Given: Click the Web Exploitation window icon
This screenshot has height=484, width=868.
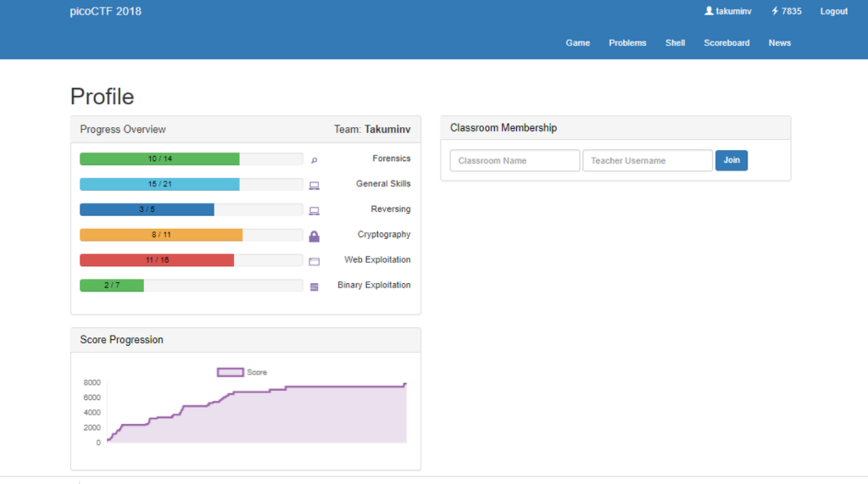Looking at the screenshot, I should click(314, 262).
